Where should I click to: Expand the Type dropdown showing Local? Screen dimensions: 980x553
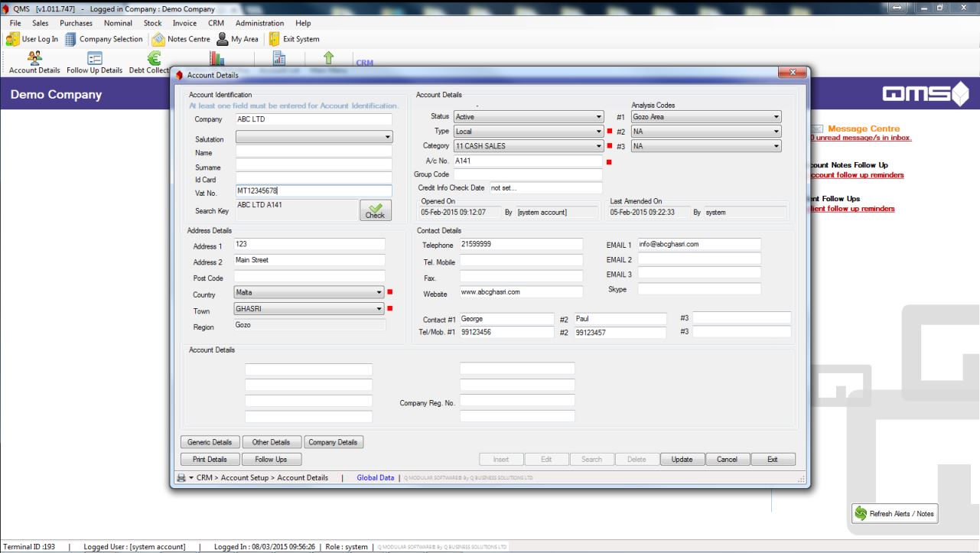[598, 132]
